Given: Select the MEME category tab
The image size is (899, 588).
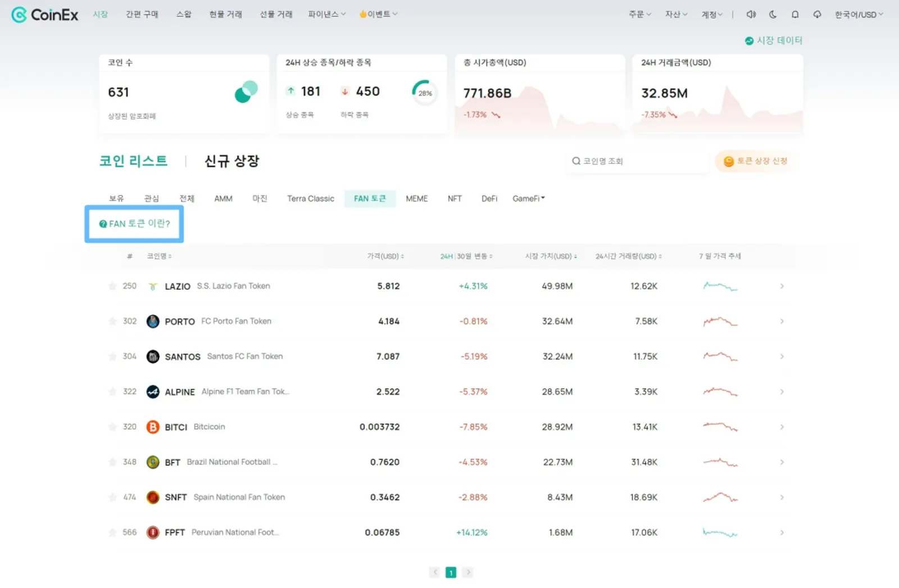Looking at the screenshot, I should pyautogui.click(x=417, y=199).
